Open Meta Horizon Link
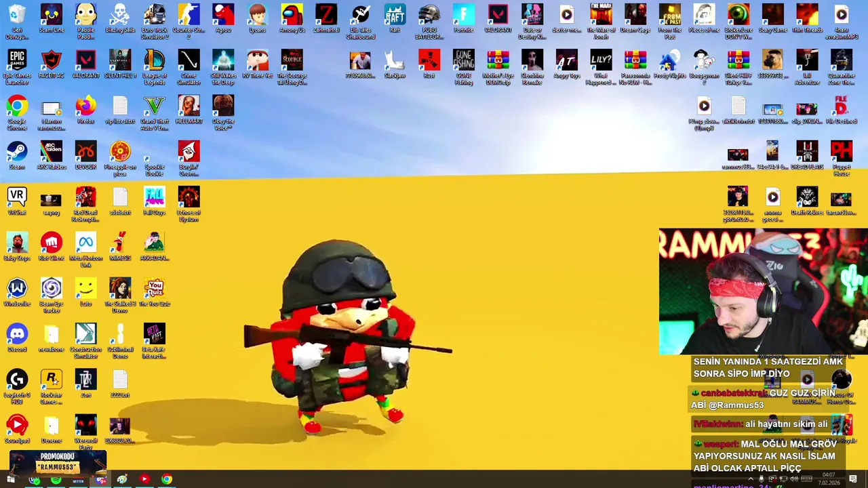The width and height of the screenshot is (868, 488). pyautogui.click(x=85, y=249)
